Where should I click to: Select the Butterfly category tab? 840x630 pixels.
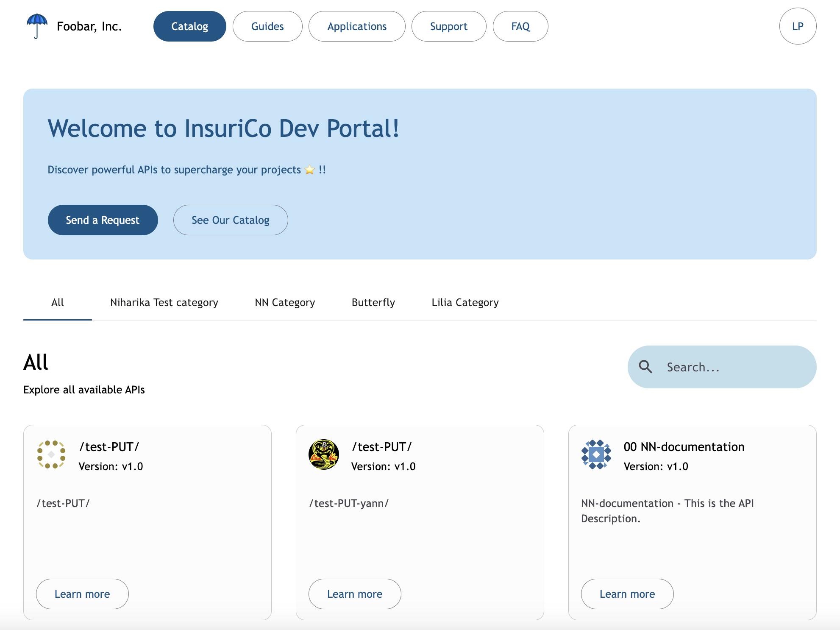373,302
